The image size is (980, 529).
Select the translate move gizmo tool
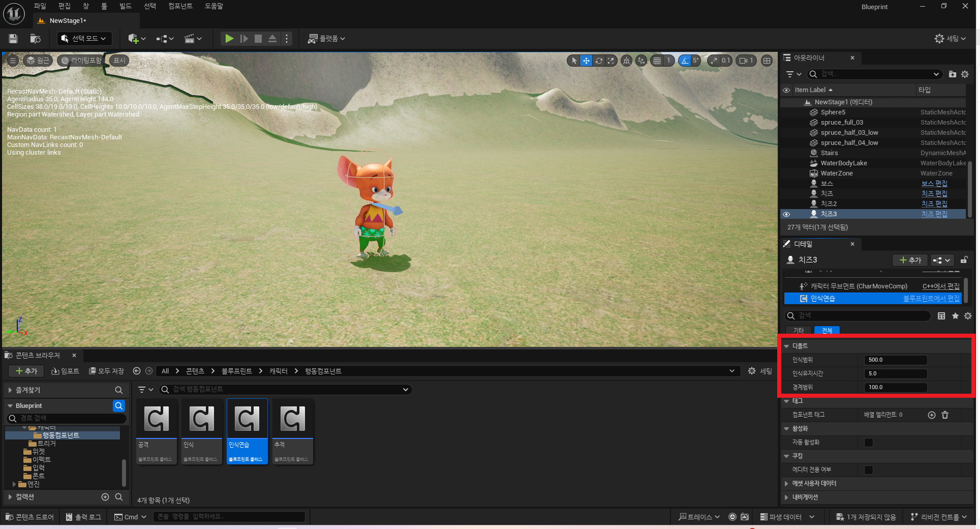pyautogui.click(x=586, y=61)
